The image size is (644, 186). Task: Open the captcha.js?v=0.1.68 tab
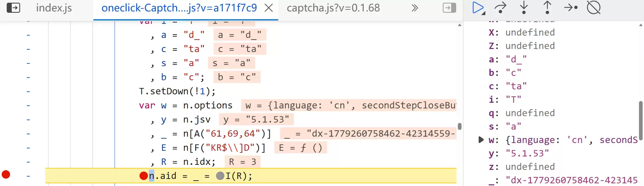[333, 8]
